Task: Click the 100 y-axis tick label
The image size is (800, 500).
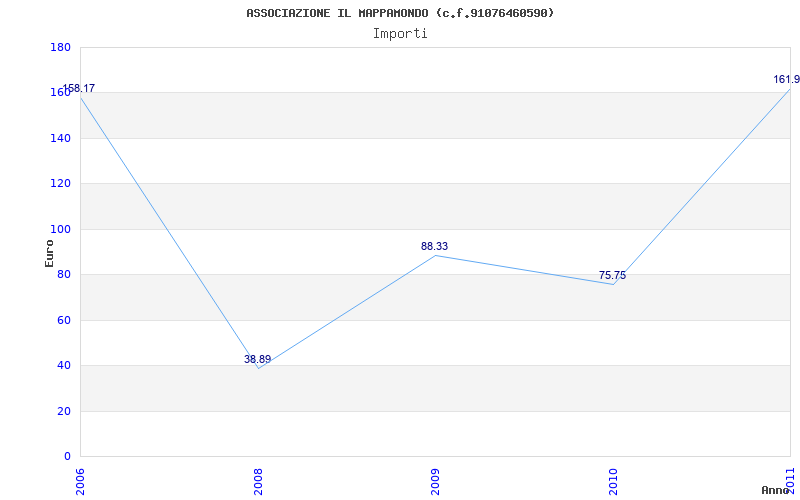Action: coord(60,229)
